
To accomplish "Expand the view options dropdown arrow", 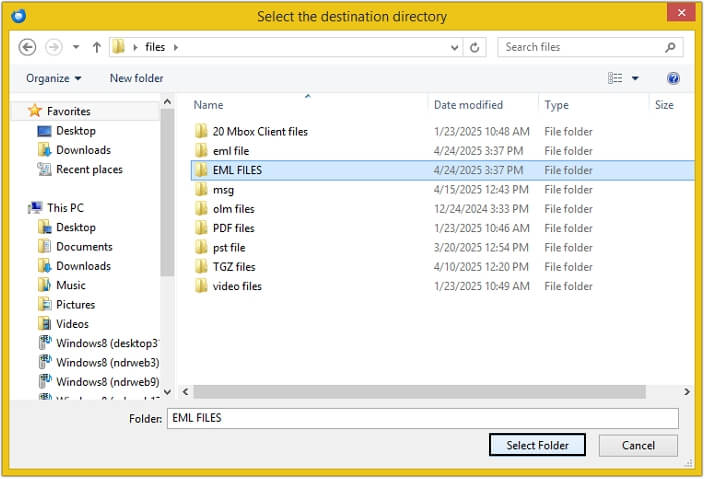I will pos(635,78).
